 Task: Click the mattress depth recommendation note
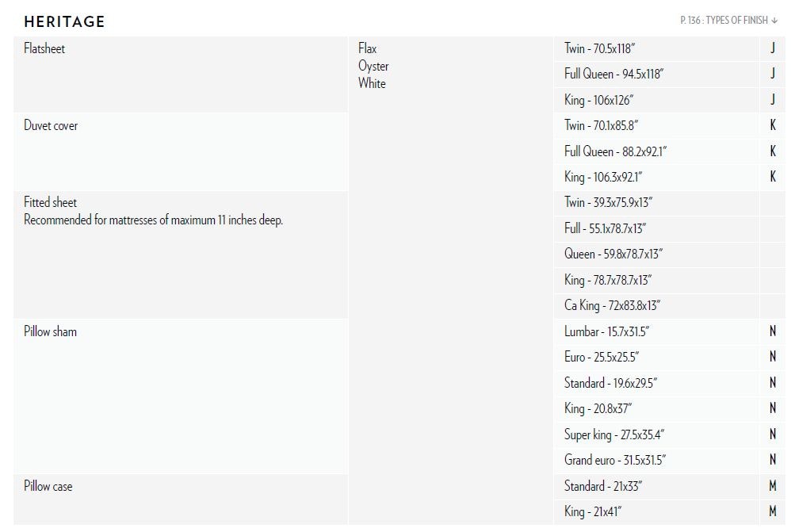click(x=153, y=220)
